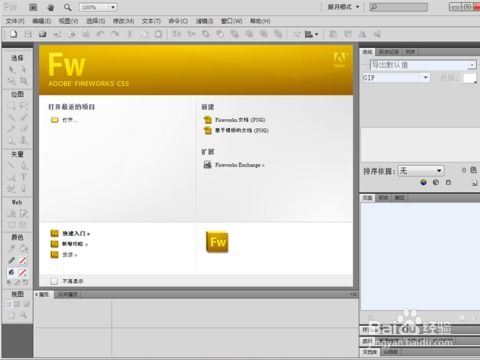Open the Matte color swatch dropdown

click(470, 78)
